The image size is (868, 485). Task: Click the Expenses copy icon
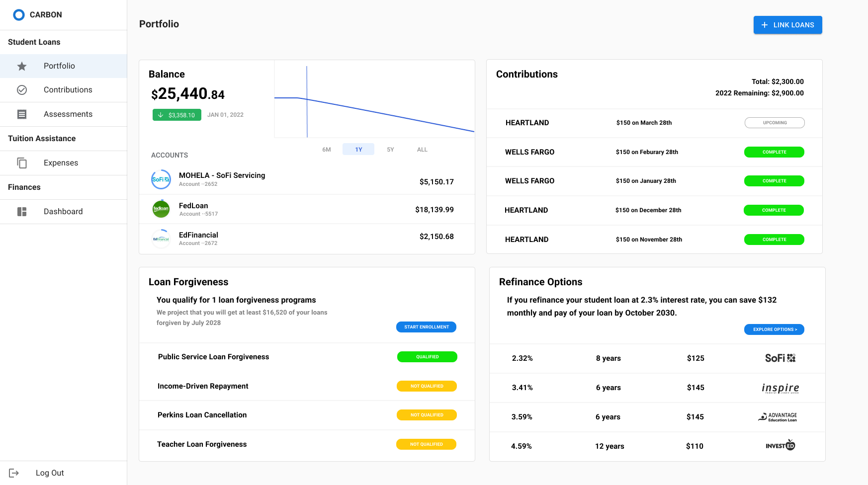click(x=22, y=163)
